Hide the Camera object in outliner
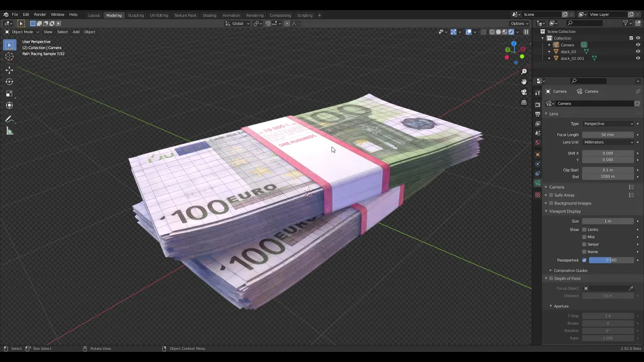The height and width of the screenshot is (362, 644). pyautogui.click(x=638, y=45)
